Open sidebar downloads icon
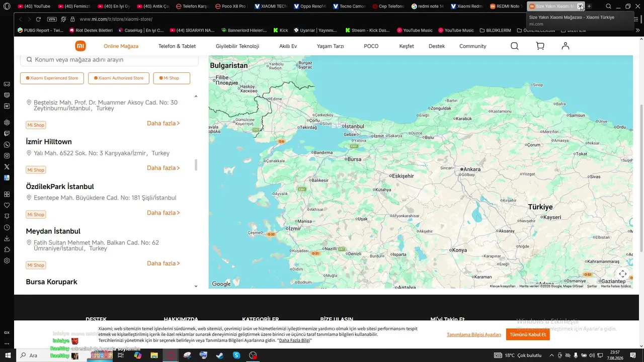 [7, 238]
